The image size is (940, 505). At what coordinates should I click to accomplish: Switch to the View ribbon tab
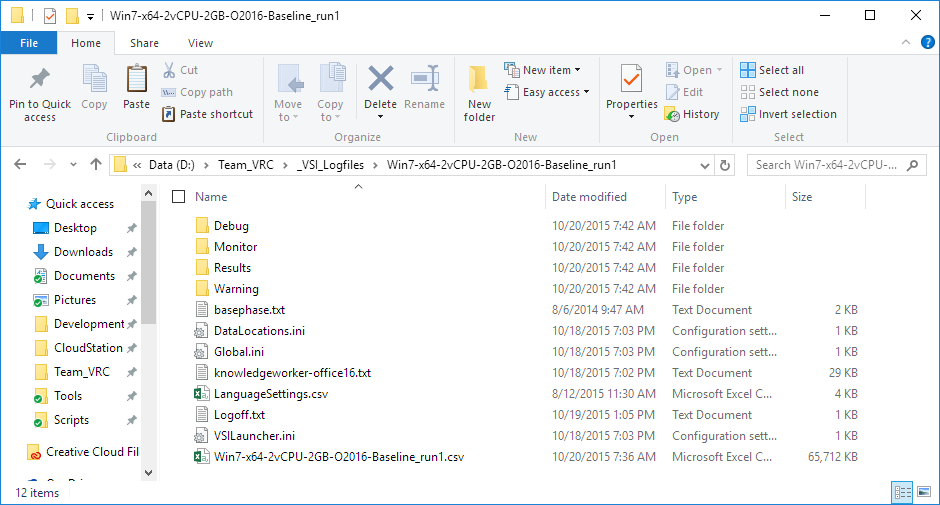(x=200, y=43)
